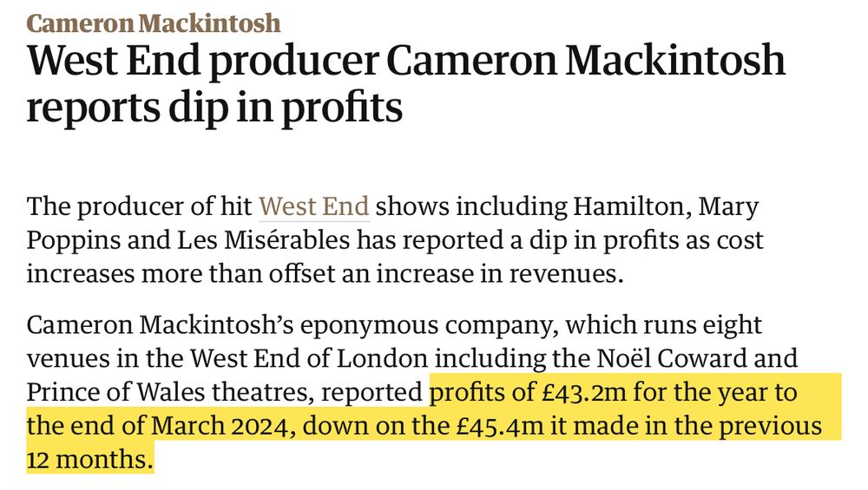Click the word offset in first paragraph
Screen dimensions: 868x490
(x=302, y=274)
